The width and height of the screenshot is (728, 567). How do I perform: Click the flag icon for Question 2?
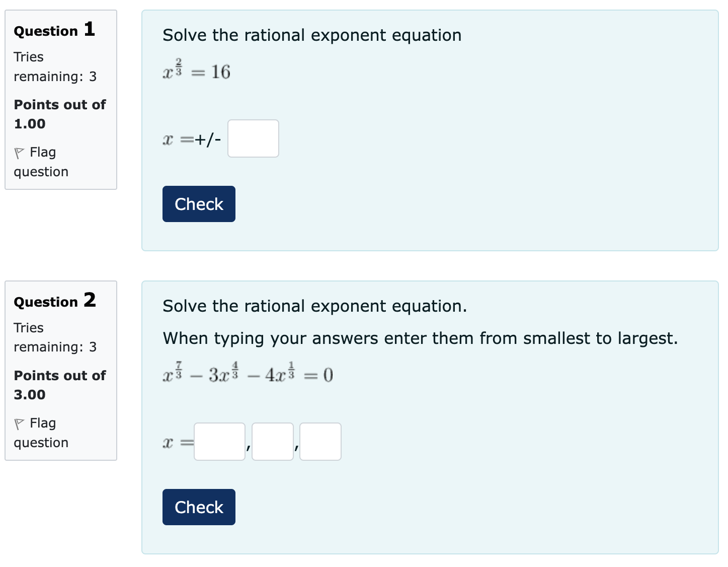pos(19,423)
